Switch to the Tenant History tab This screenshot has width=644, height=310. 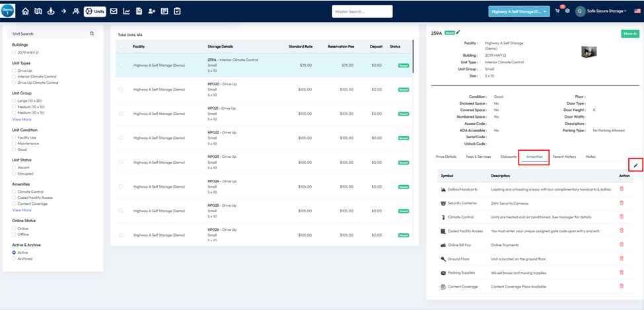pyautogui.click(x=563, y=157)
